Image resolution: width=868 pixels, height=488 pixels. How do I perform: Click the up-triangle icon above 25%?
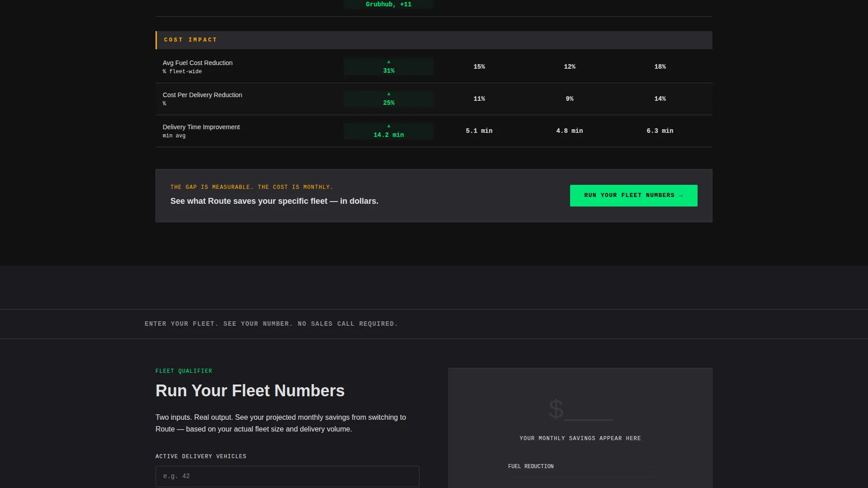(x=389, y=94)
